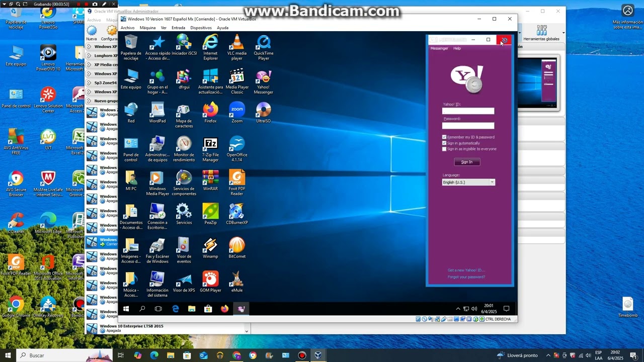Image resolution: width=644 pixels, height=362 pixels.
Task: Click Nueva in VirtualBox Administrador toolbar
Action: coord(92,33)
